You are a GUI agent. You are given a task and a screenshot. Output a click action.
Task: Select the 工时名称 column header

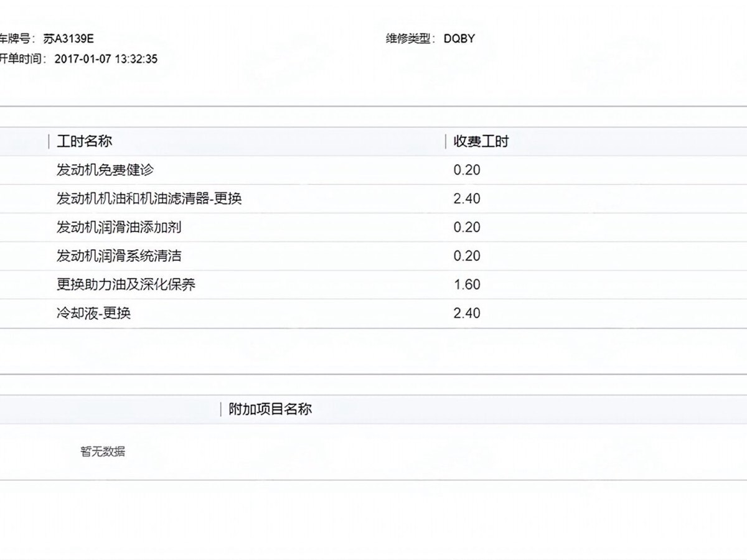84,141
